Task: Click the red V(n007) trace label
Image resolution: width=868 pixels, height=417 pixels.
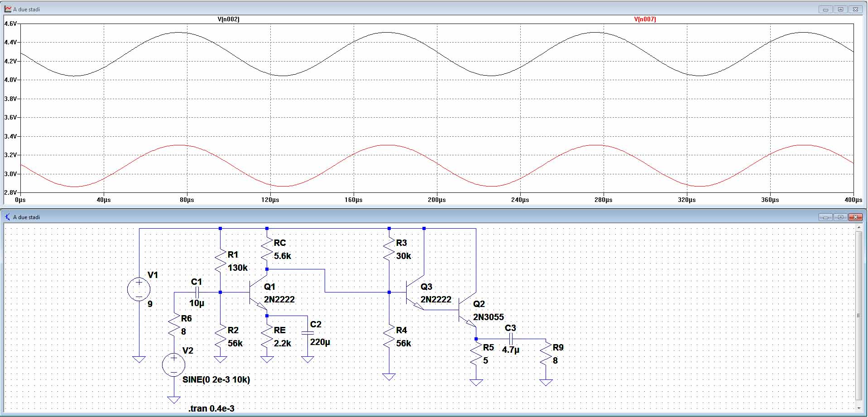Action: tap(645, 19)
